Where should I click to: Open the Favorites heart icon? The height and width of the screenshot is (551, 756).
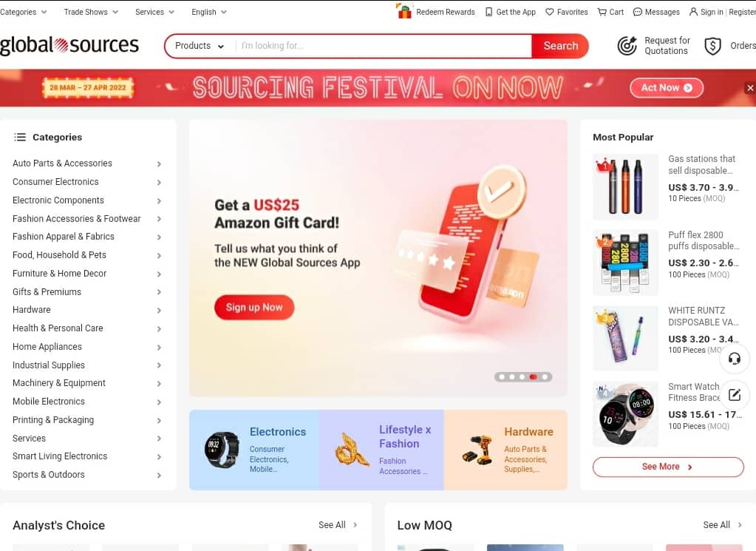tap(549, 12)
